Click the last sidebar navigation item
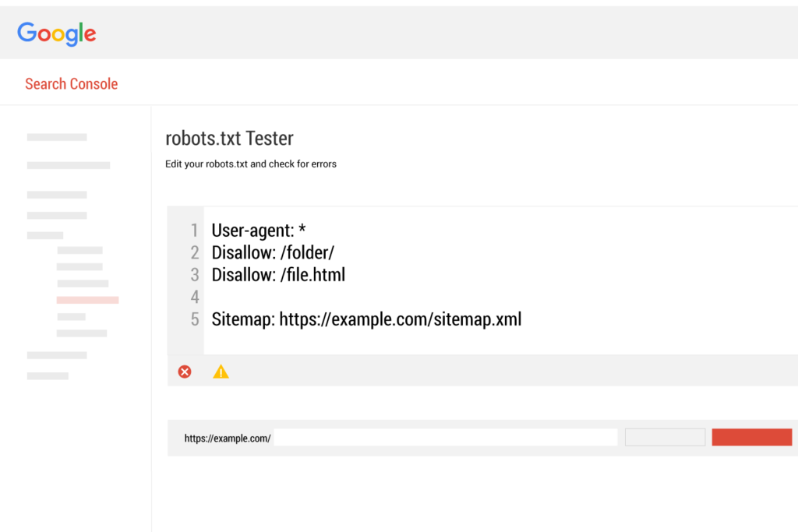Screen dimensions: 798x532 [48, 375]
